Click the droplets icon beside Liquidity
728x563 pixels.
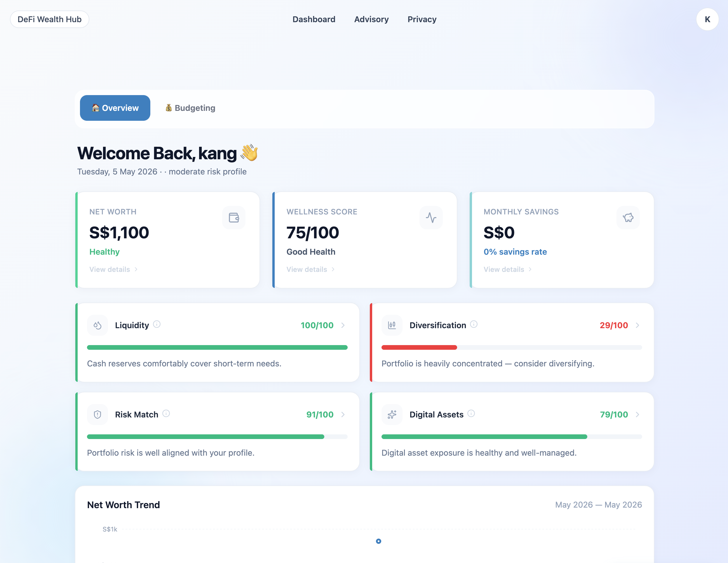(97, 325)
